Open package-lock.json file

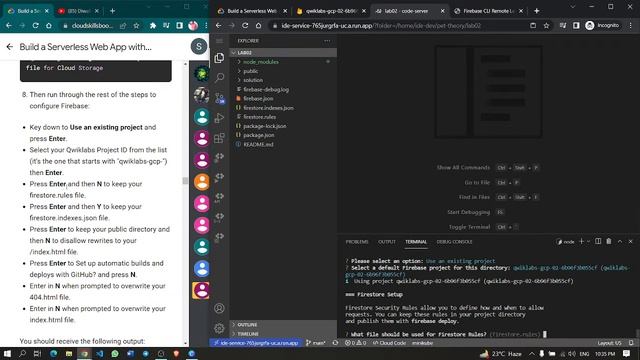coord(264,126)
